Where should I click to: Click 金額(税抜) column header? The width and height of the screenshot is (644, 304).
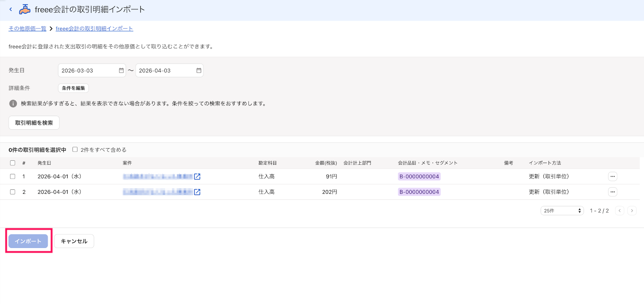pos(326,163)
